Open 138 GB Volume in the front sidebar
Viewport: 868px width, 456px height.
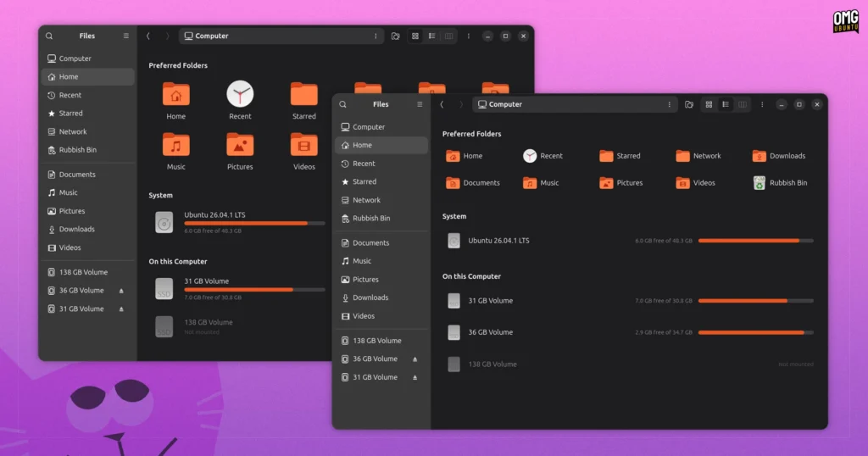pos(381,341)
